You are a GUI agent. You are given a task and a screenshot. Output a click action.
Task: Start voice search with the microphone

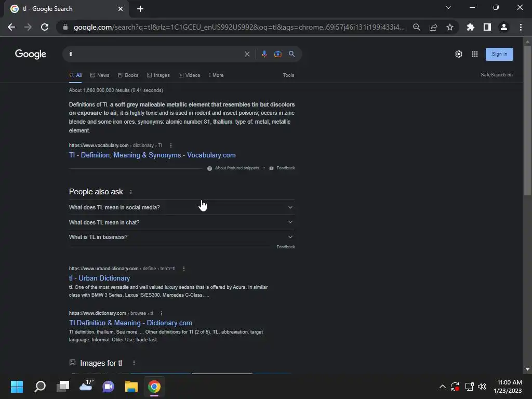264,54
